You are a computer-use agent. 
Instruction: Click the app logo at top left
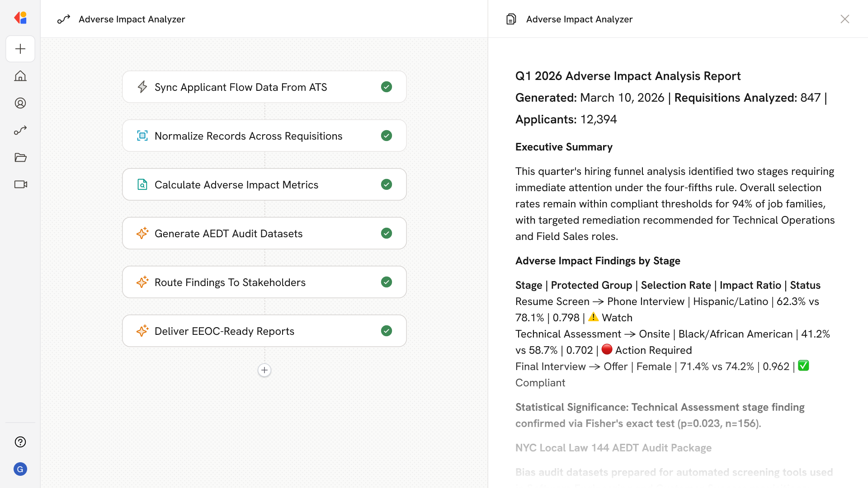click(20, 18)
